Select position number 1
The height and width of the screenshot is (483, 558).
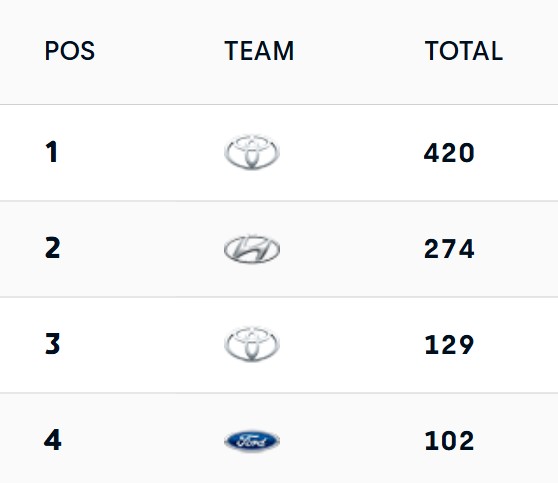(52, 152)
